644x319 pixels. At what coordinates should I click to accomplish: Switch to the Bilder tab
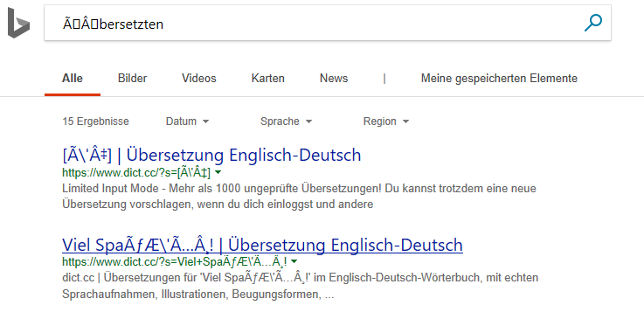(132, 79)
